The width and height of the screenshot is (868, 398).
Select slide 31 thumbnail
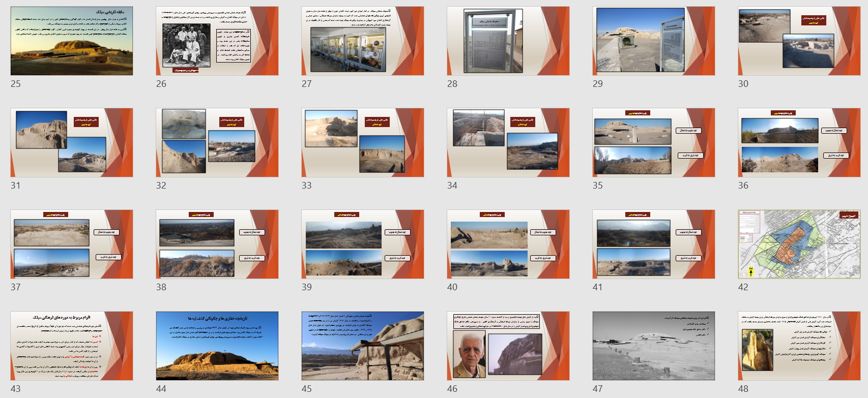(72, 143)
